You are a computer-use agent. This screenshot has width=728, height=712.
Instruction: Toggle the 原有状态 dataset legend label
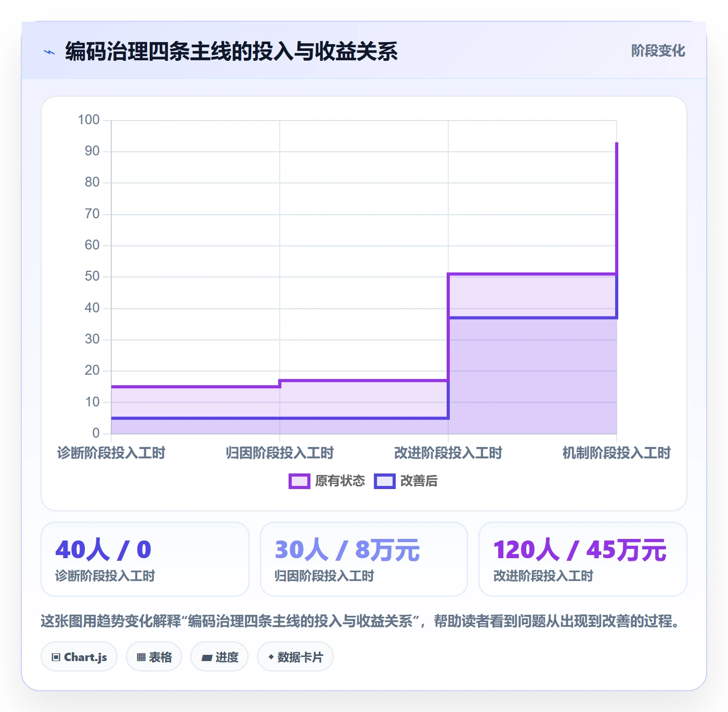340,481
